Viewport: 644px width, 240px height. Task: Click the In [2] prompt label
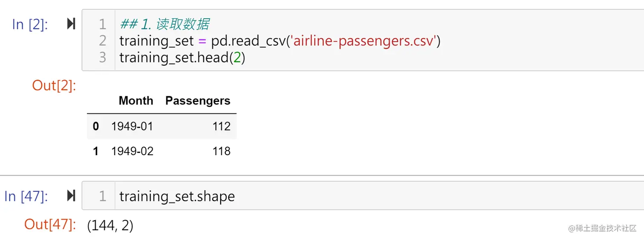pyautogui.click(x=30, y=25)
